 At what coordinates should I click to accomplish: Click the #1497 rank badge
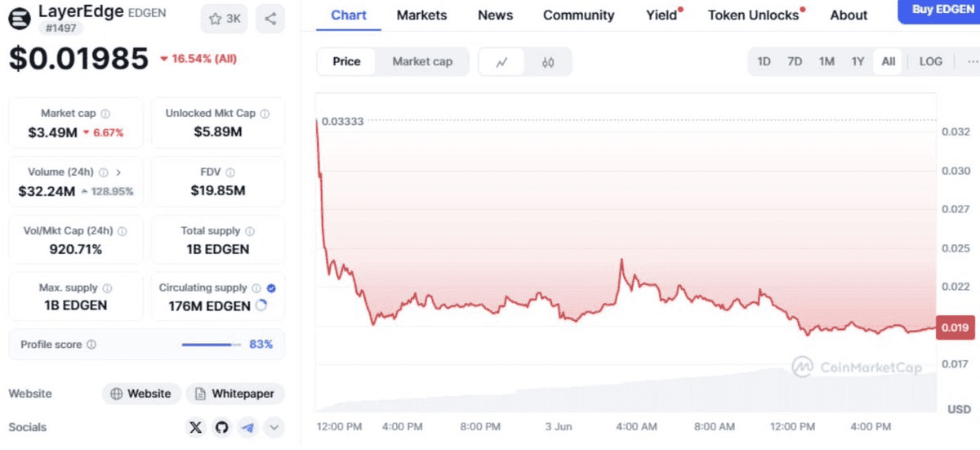pos(60,29)
